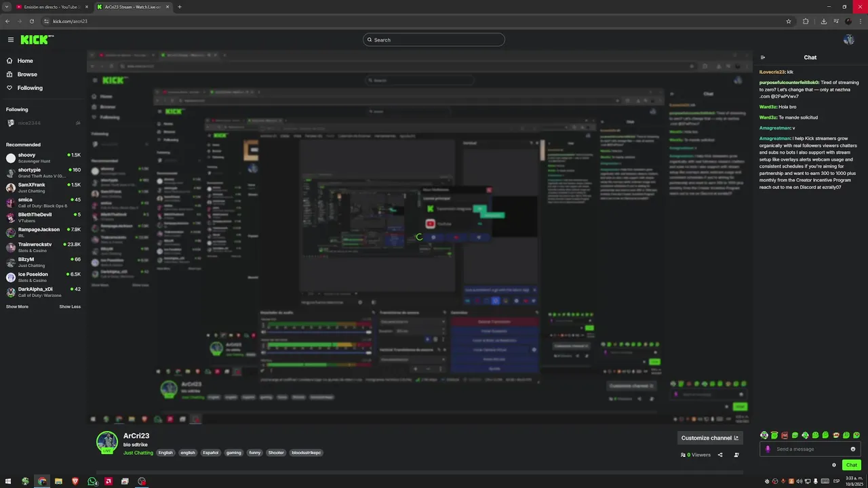868x488 pixels.
Task: Select the bloodsstrikepc tag
Action: (307, 453)
